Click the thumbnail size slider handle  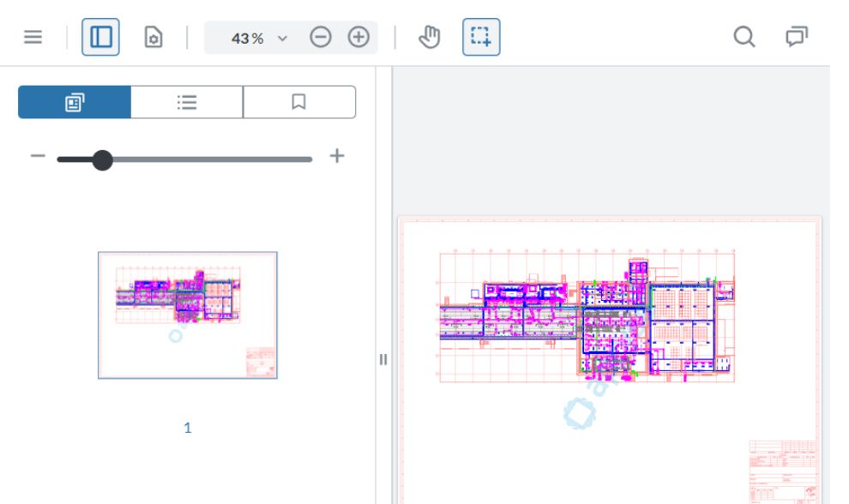tap(102, 160)
